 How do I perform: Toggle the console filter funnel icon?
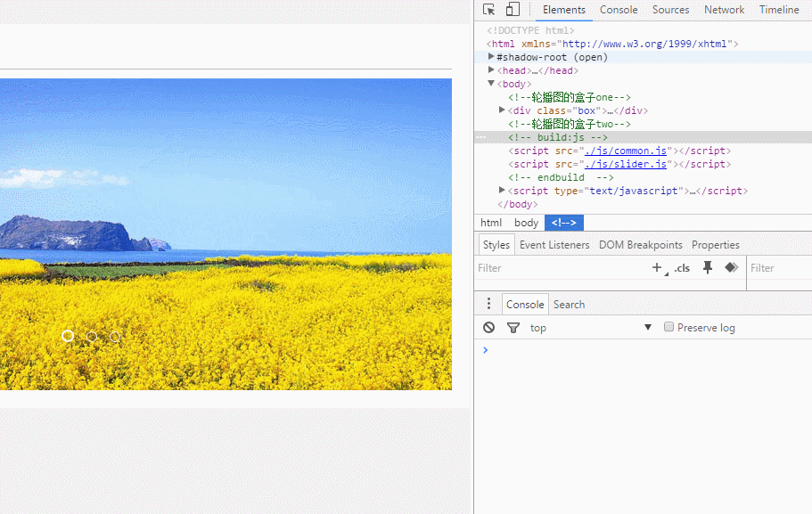point(513,328)
